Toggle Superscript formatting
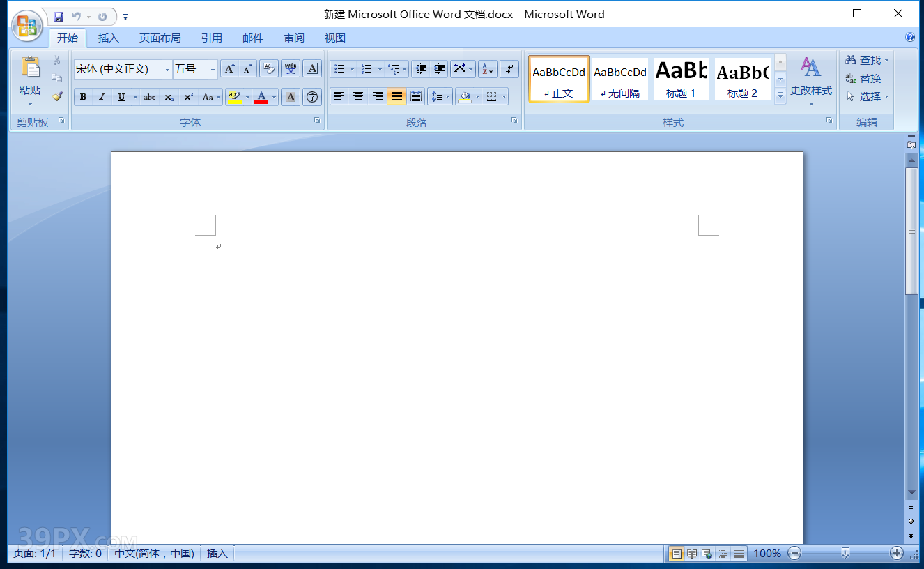The width and height of the screenshot is (924, 569). (188, 97)
